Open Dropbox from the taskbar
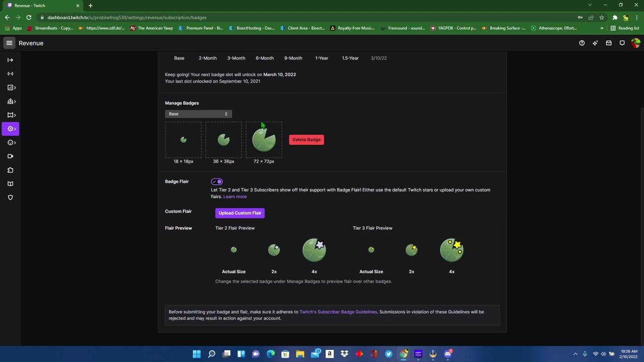Viewport: 644px width, 362px height. [344, 354]
